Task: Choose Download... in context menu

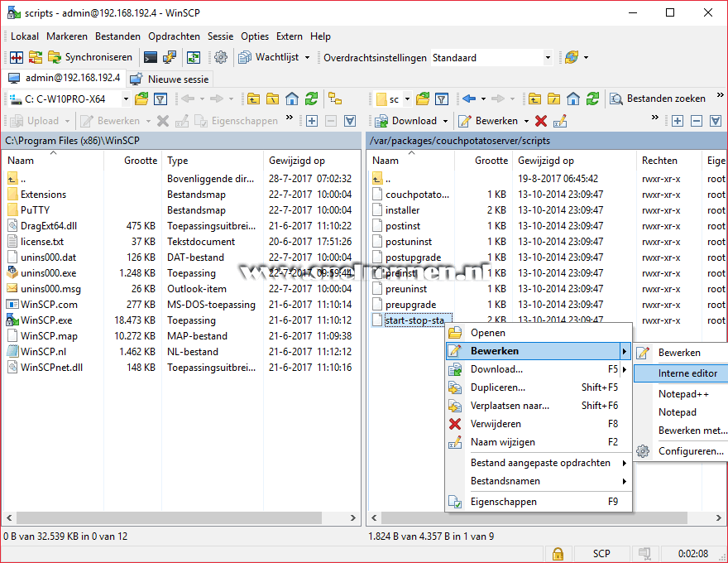Action: click(539, 369)
